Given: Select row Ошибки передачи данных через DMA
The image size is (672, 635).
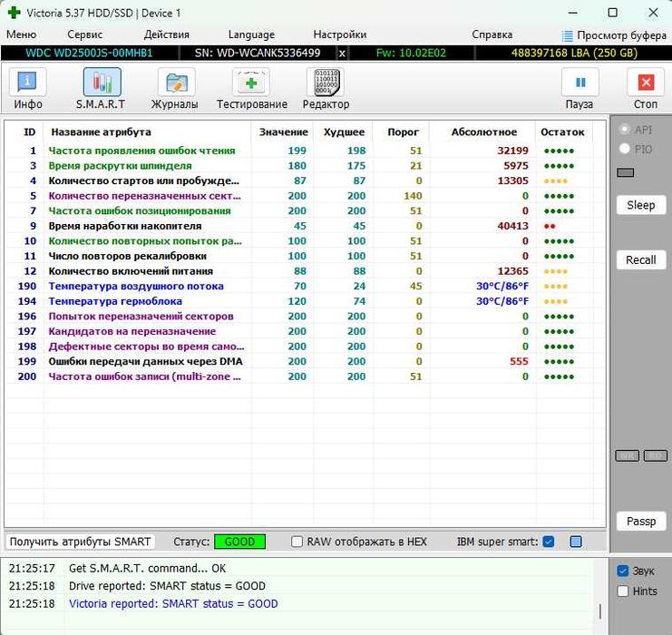Looking at the screenshot, I should (305, 361).
